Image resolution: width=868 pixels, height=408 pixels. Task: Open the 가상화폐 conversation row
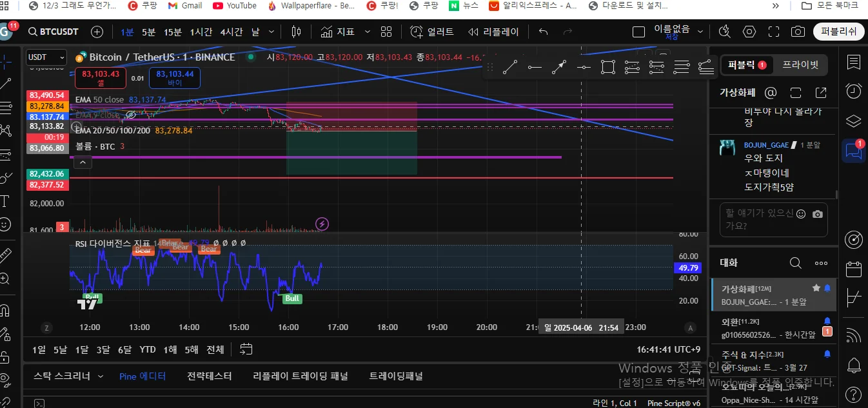coord(773,295)
